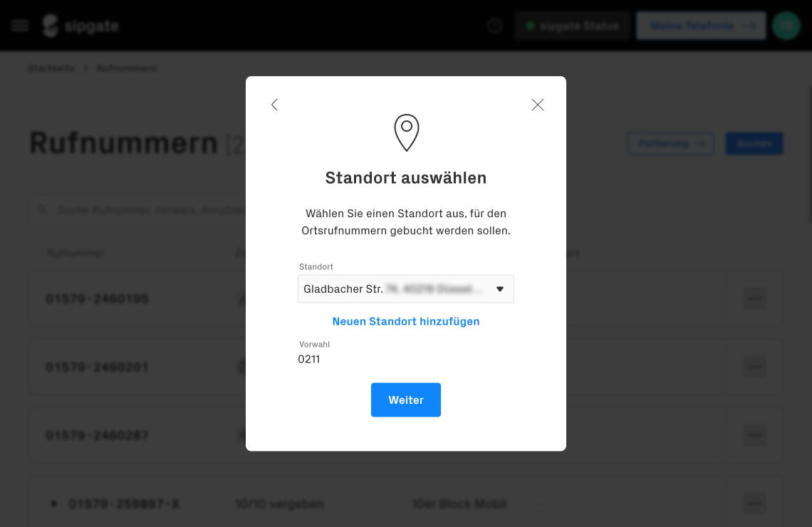Open the three-dot menu for 01579-2460287
812x527 pixels.
[x=755, y=435]
